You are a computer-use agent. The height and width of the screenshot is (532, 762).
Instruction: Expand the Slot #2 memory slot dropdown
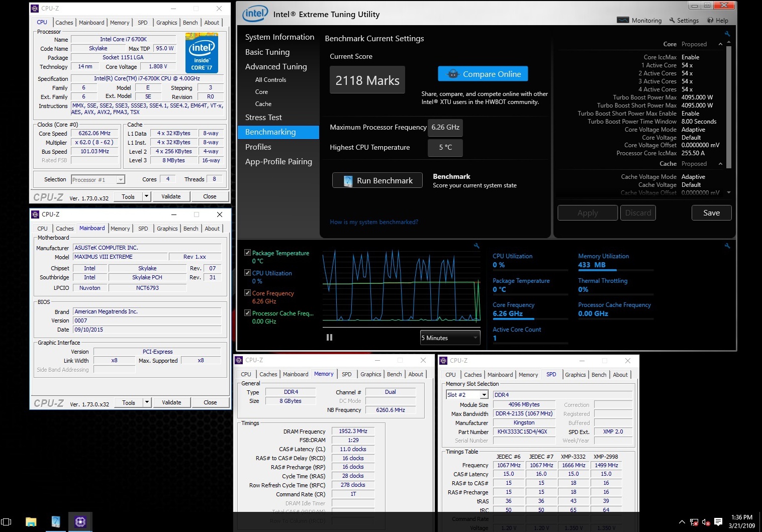pos(467,395)
